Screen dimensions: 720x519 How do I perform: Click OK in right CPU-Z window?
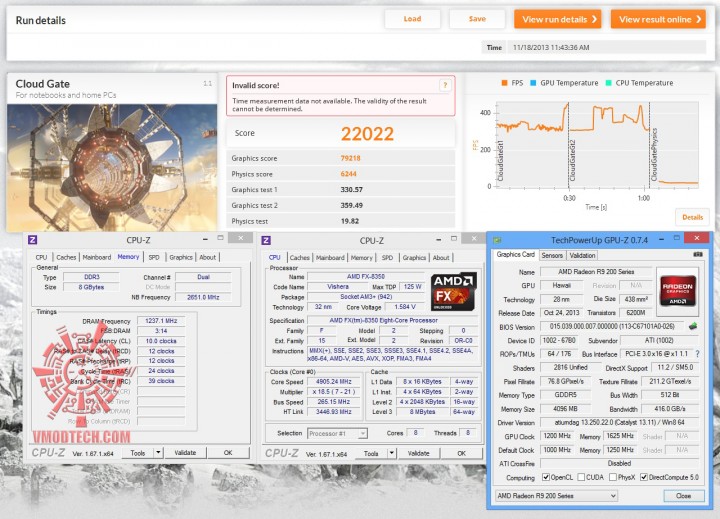pyautogui.click(x=461, y=453)
